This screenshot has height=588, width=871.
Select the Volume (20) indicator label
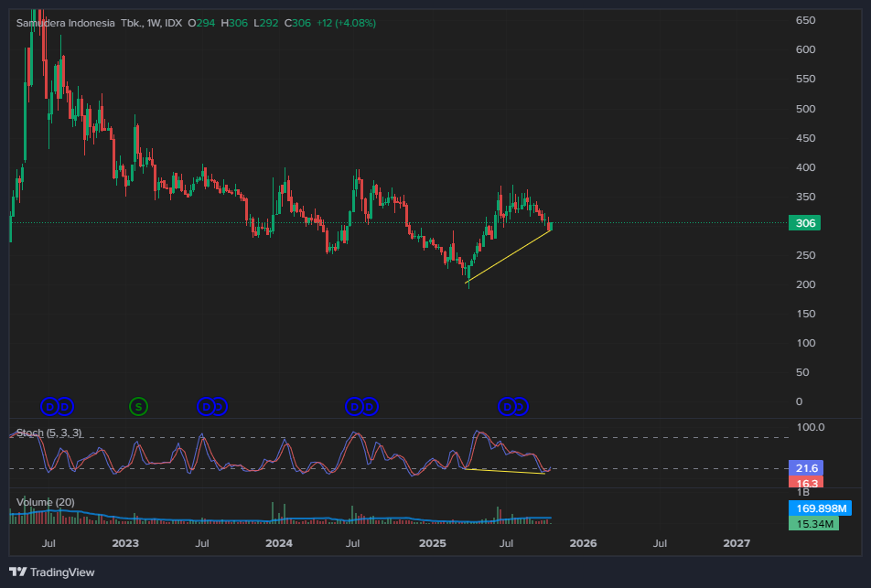(x=45, y=502)
